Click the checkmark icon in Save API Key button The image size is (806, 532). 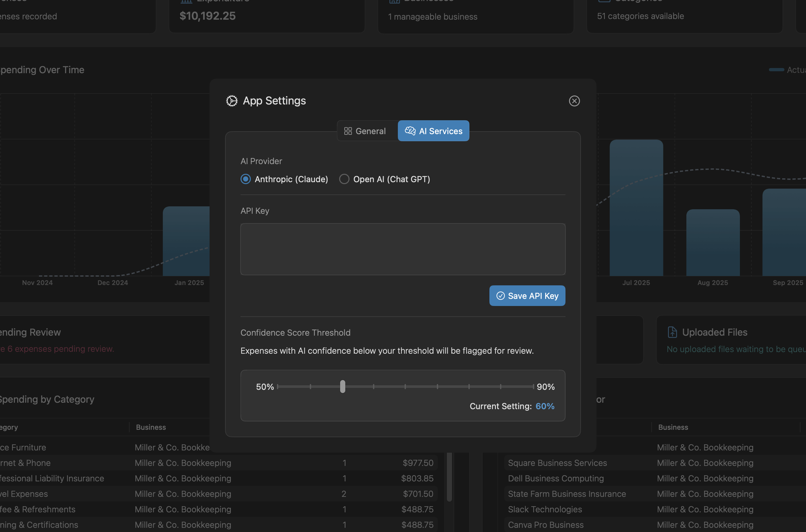[x=500, y=296]
